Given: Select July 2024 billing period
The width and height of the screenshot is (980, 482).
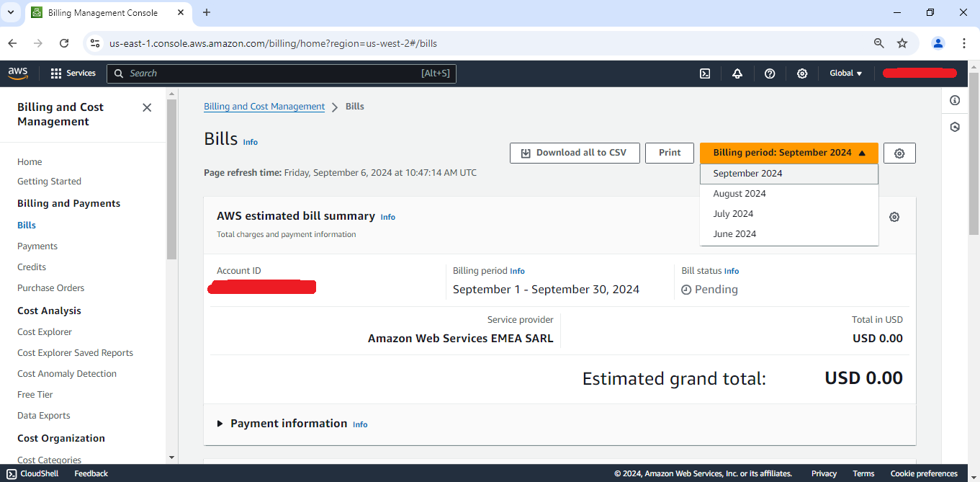Looking at the screenshot, I should click(x=789, y=214).
